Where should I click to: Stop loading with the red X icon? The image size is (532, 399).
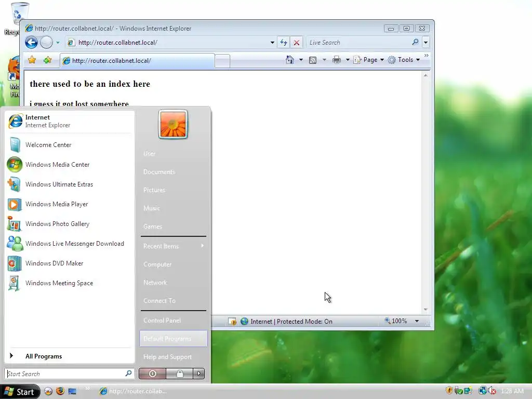(x=296, y=43)
